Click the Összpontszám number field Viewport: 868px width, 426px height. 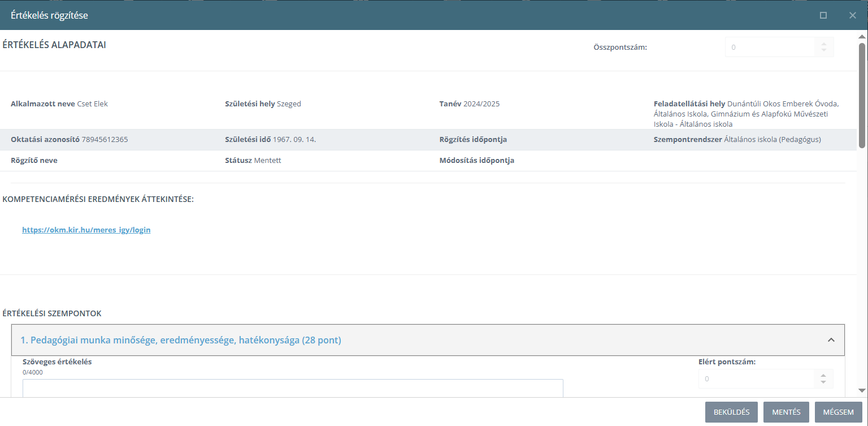click(x=770, y=48)
